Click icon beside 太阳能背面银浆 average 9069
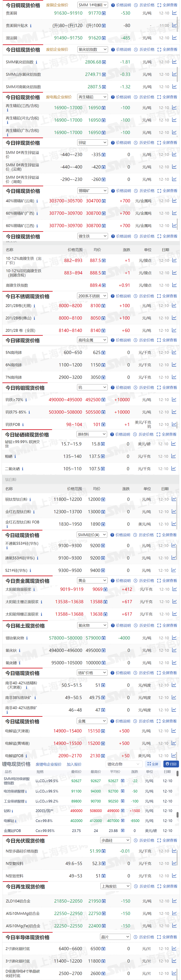Image resolution: width=181 pixels, height=980 pixels. point(106,589)
